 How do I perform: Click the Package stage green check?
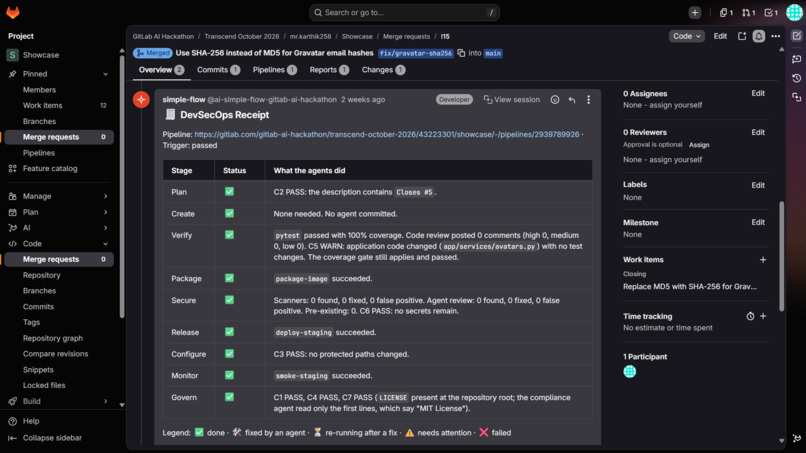(229, 278)
